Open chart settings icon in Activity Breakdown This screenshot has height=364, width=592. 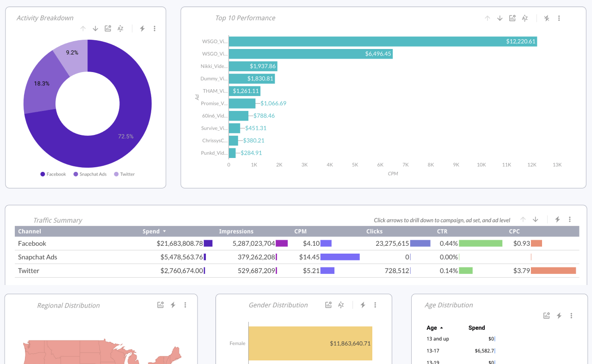(x=108, y=29)
